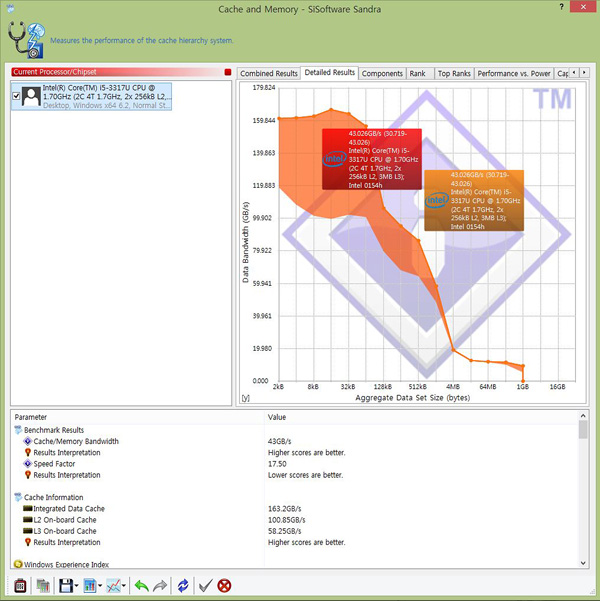Screen dimensions: 600x601
Task: Click the grey forward arrow
Action: (160, 586)
